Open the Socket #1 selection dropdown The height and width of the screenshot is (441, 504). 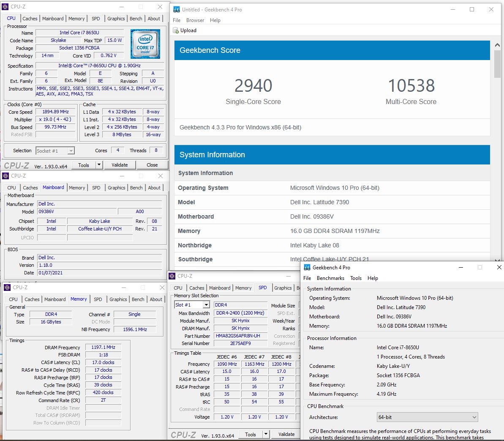(55, 151)
